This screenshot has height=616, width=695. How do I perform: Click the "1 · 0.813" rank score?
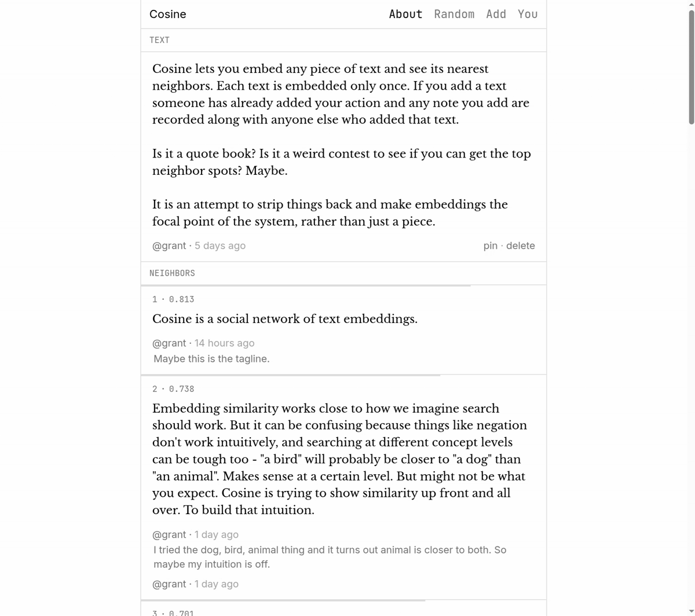[173, 299]
